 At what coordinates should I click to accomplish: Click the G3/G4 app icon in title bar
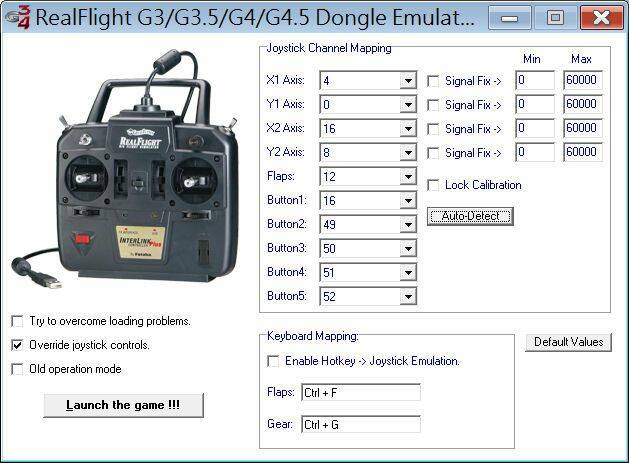(17, 18)
